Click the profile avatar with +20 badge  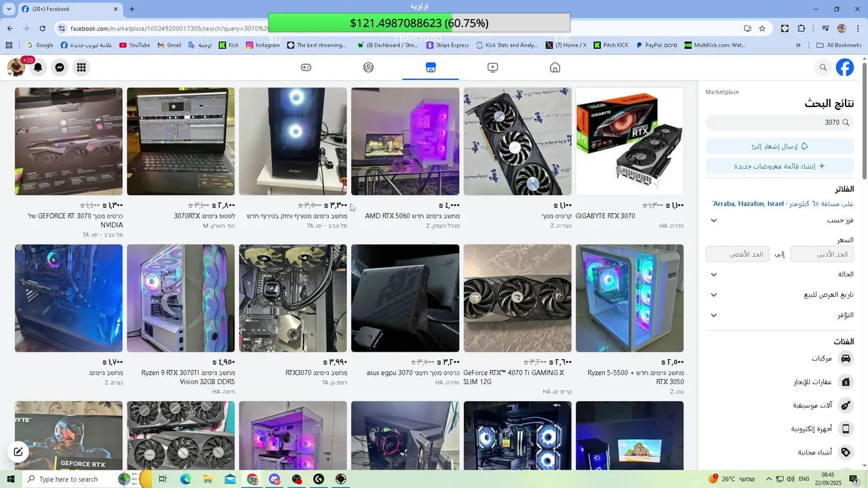(x=16, y=67)
